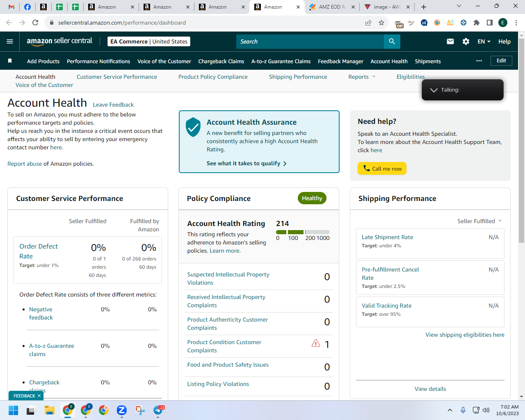Click the Leave Feedback link
Viewport: 525px width, 420px height.
pyautogui.click(x=113, y=105)
